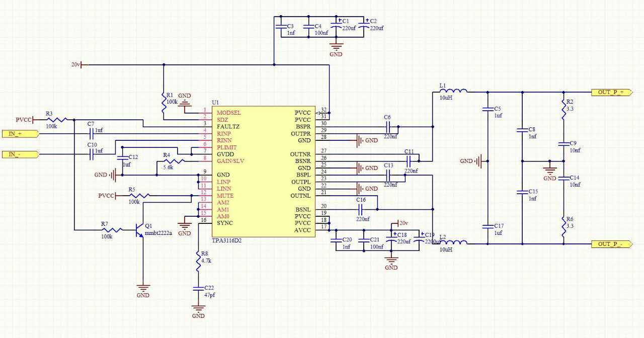Viewport: 644px width, 338px height.
Task: Select the PVCC power port beside R5
Action: tap(107, 195)
